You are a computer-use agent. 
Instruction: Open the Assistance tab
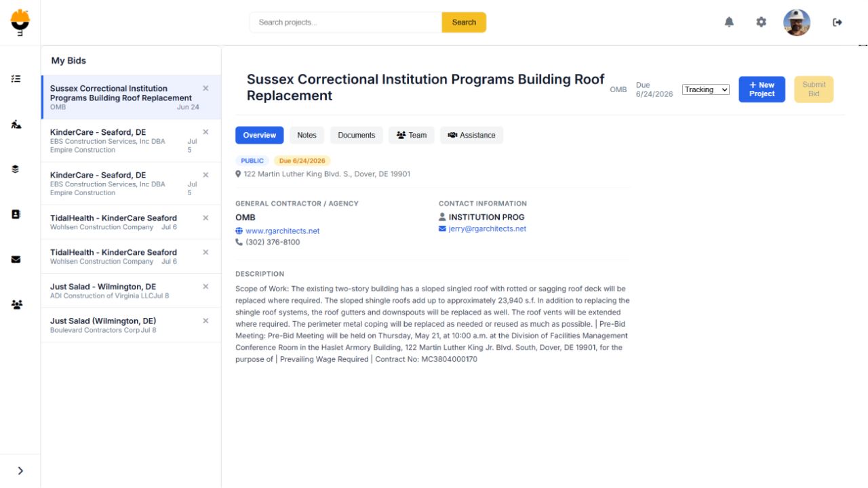(471, 135)
